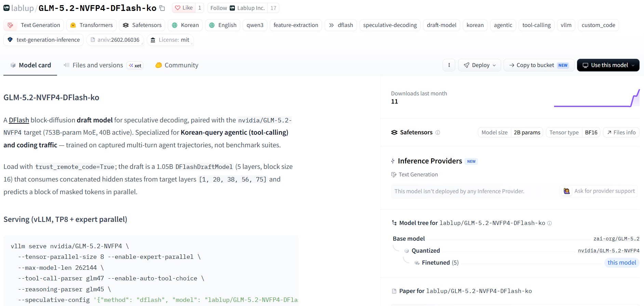Select the Text Generation tag
The width and height of the screenshot is (644, 306).
(x=34, y=25)
